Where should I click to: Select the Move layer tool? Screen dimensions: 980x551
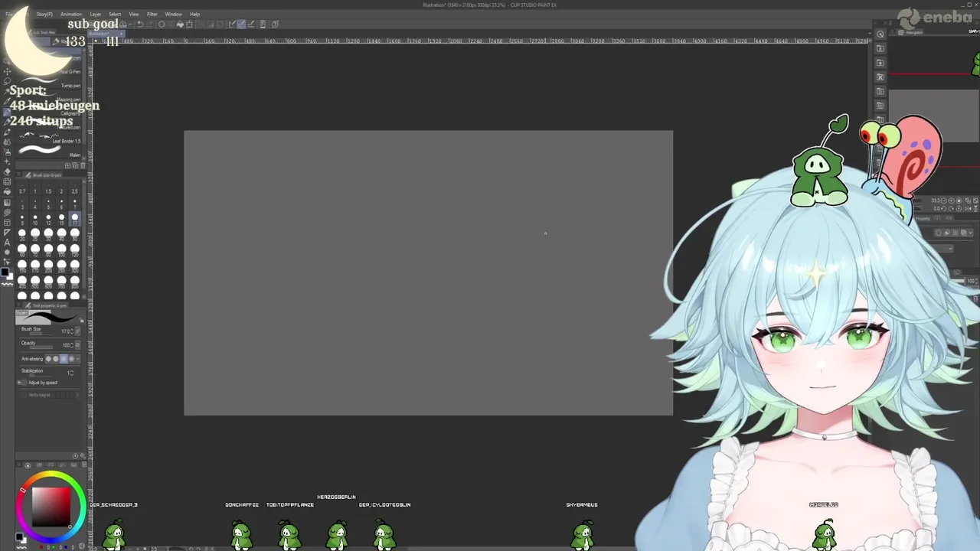coord(7,70)
